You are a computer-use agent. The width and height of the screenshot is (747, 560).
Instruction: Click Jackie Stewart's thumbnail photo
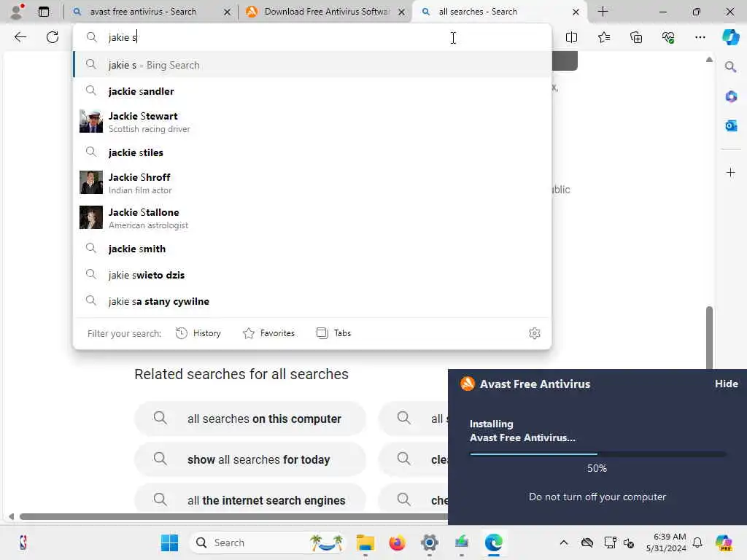(91, 122)
